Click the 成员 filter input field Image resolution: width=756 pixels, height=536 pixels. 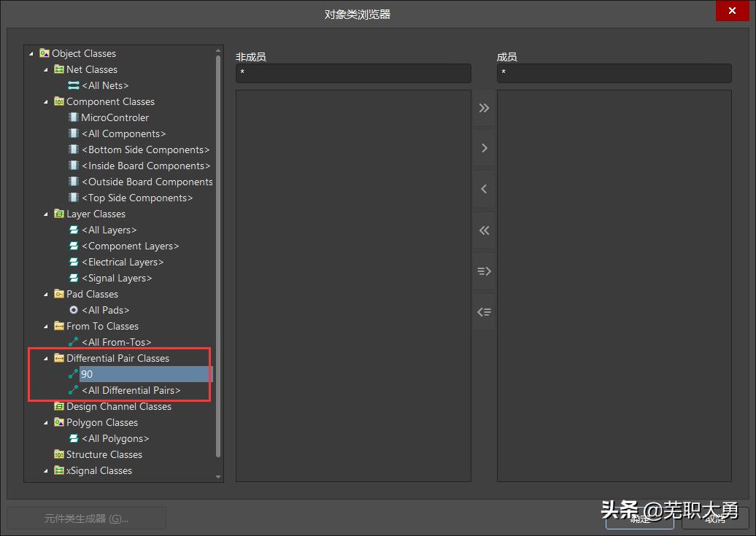point(614,73)
